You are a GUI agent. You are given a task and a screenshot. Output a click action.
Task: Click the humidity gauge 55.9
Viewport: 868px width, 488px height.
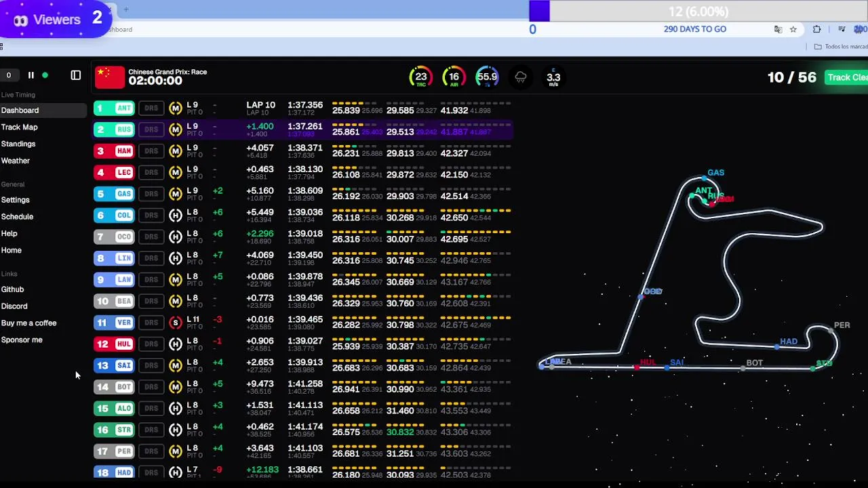click(487, 77)
